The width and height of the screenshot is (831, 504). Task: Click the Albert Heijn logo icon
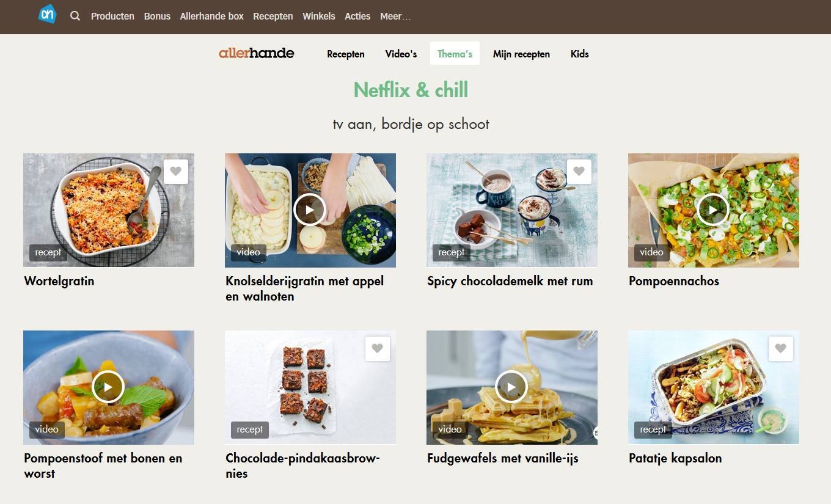[47, 14]
